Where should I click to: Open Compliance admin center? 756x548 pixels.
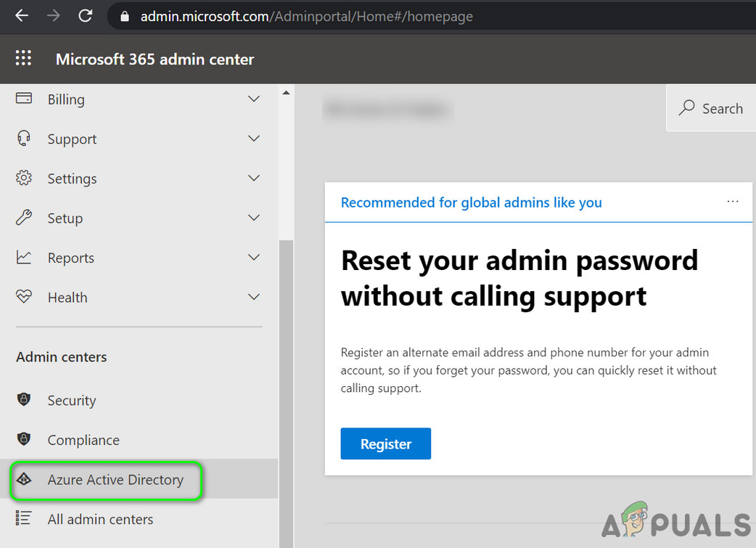[83, 440]
